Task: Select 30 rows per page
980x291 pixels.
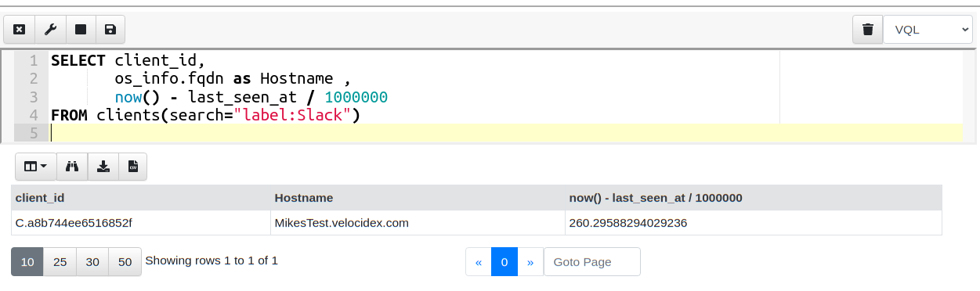Action: 92,262
